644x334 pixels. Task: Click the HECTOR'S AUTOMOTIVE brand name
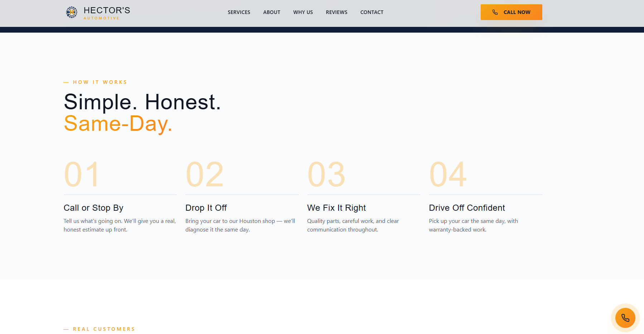107,13
